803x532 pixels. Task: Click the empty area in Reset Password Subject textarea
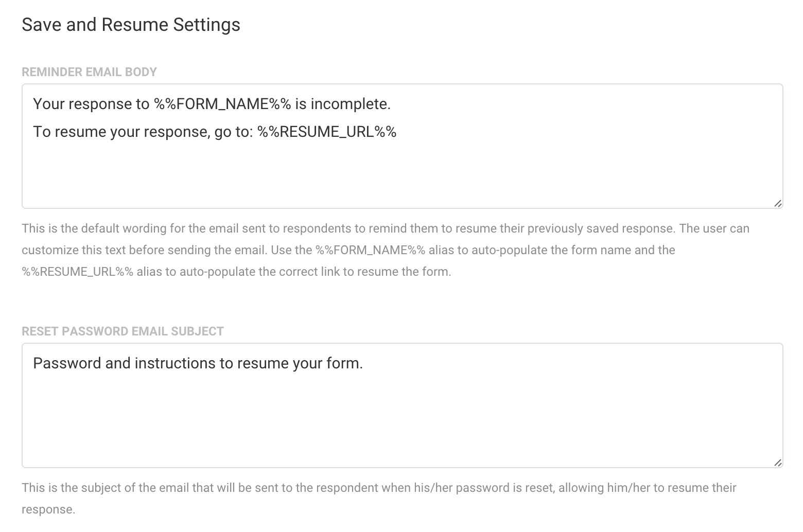coord(401,422)
